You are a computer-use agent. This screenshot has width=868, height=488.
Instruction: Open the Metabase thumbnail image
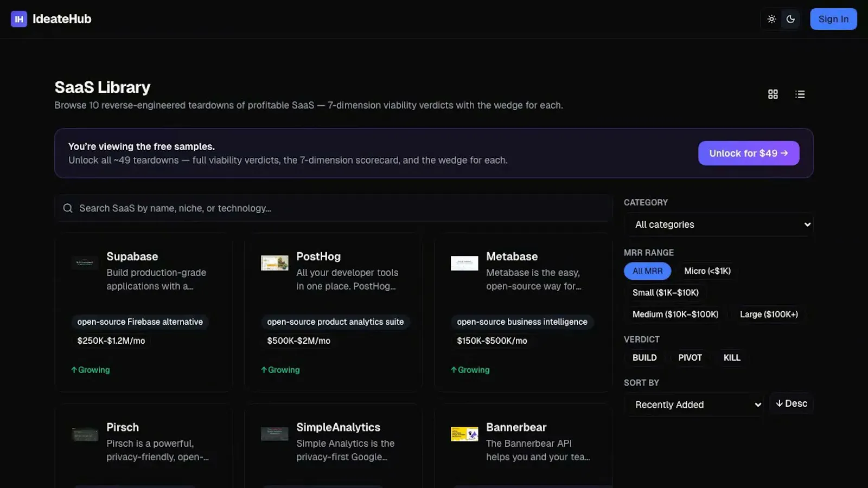464,263
